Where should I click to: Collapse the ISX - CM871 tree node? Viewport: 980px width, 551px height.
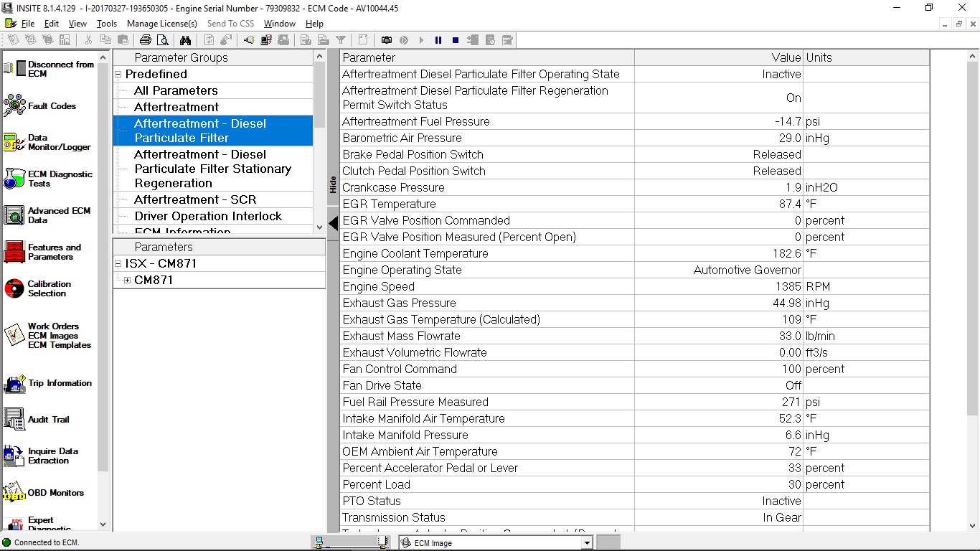pos(118,264)
